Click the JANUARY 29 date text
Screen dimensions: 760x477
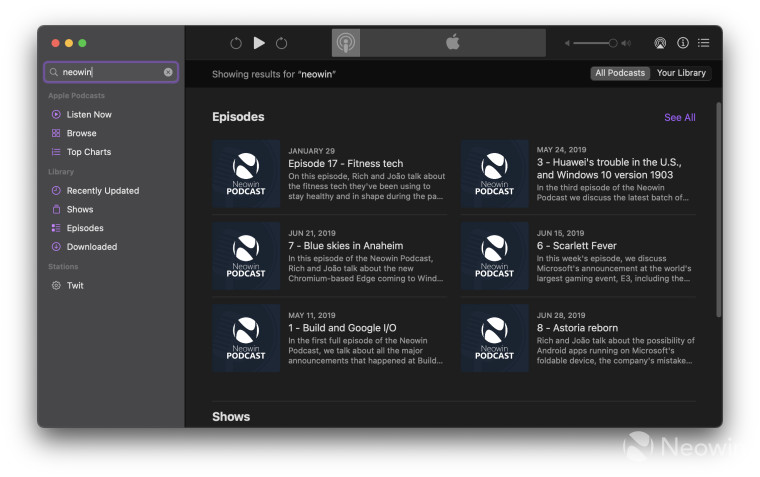click(312, 151)
